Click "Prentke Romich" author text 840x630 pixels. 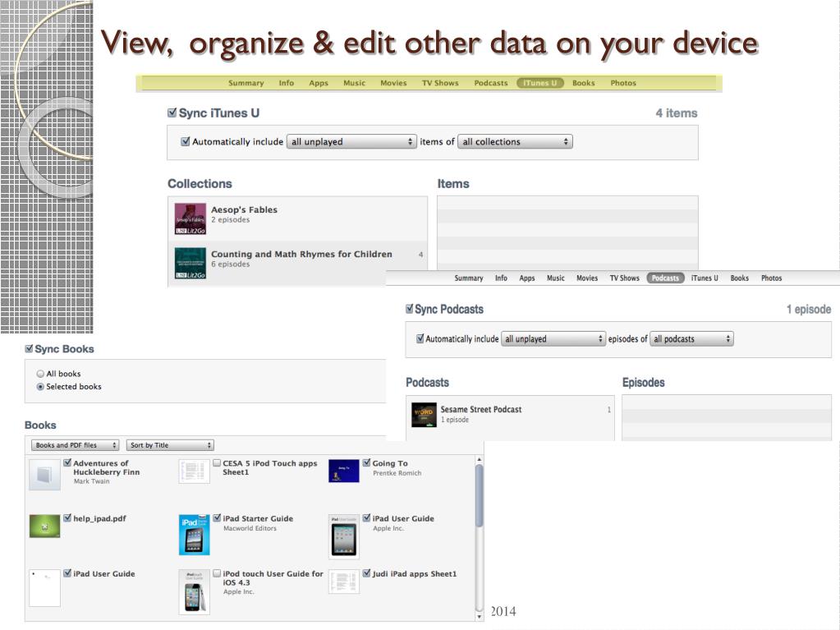pyautogui.click(x=397, y=473)
